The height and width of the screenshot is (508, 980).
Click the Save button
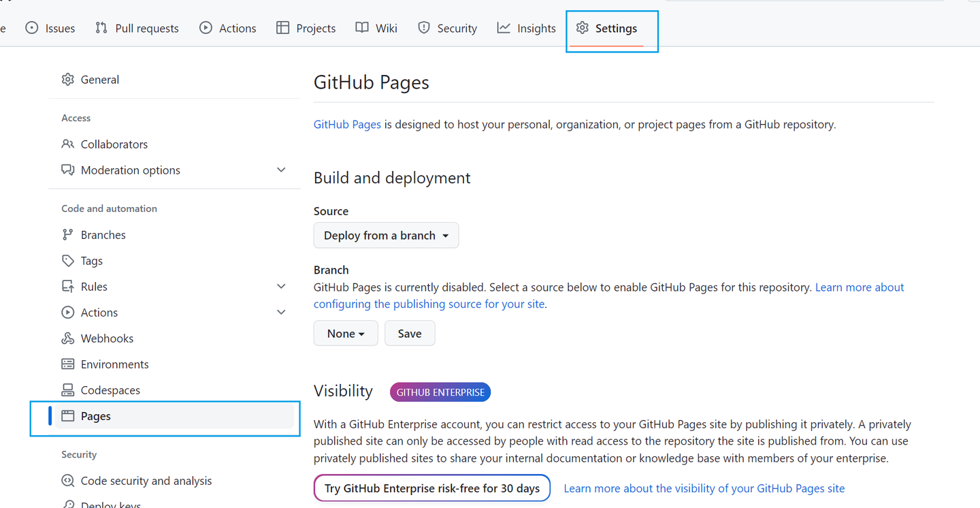tap(410, 333)
